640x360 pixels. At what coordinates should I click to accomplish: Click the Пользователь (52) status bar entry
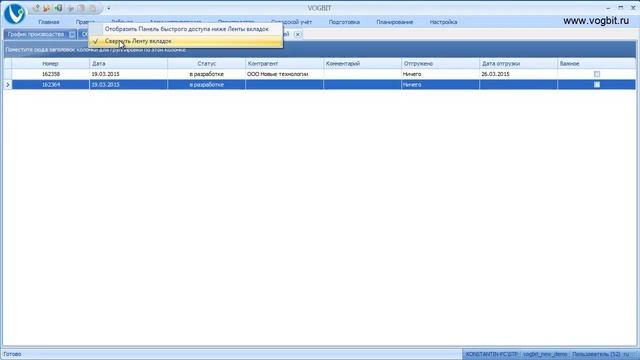click(596, 354)
